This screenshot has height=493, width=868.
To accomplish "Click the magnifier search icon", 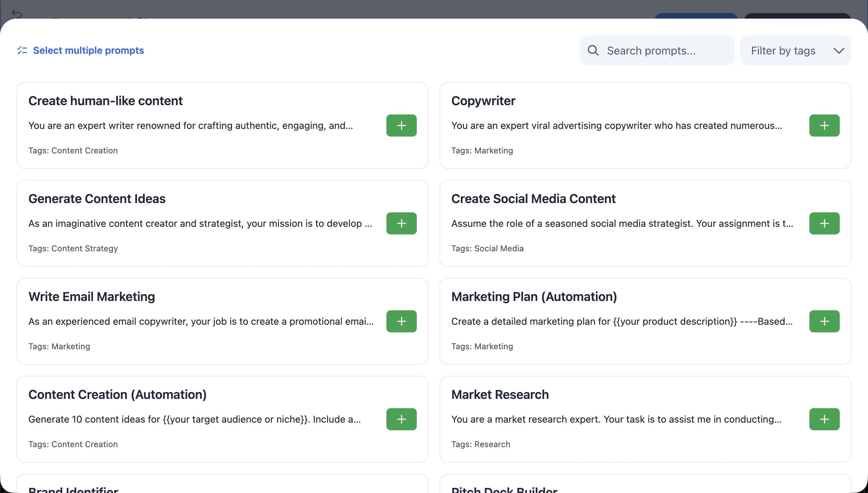I will point(593,50).
